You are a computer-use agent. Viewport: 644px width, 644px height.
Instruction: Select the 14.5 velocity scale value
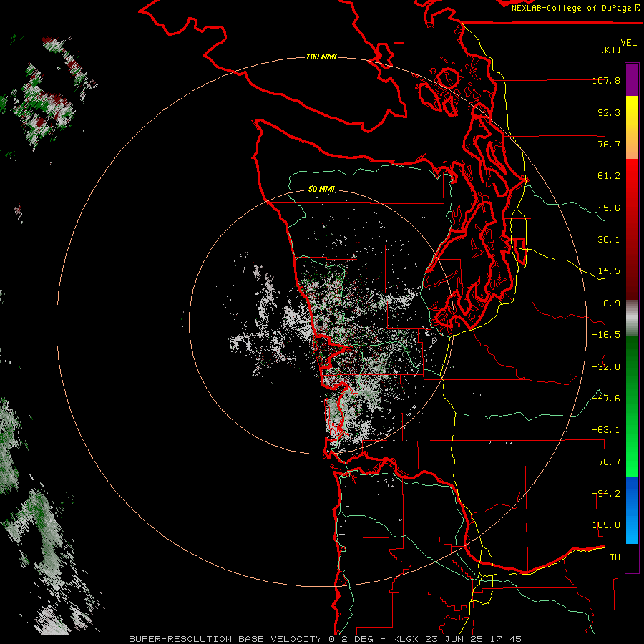pyautogui.click(x=609, y=271)
